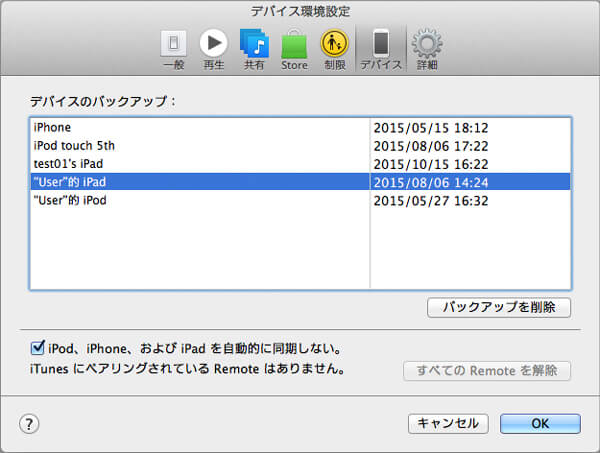The height and width of the screenshot is (453, 600).
Task: Open the 制限 parental restrictions icon
Action: click(x=334, y=50)
